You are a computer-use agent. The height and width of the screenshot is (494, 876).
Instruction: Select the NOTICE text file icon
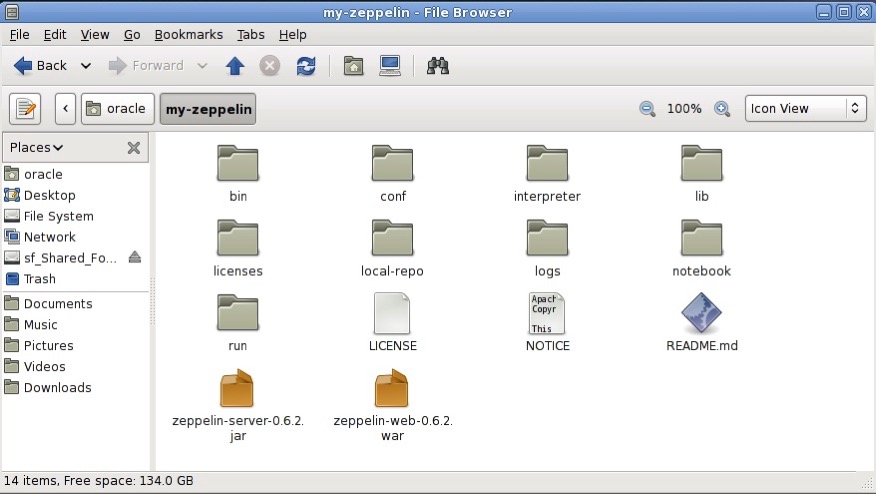(x=547, y=313)
